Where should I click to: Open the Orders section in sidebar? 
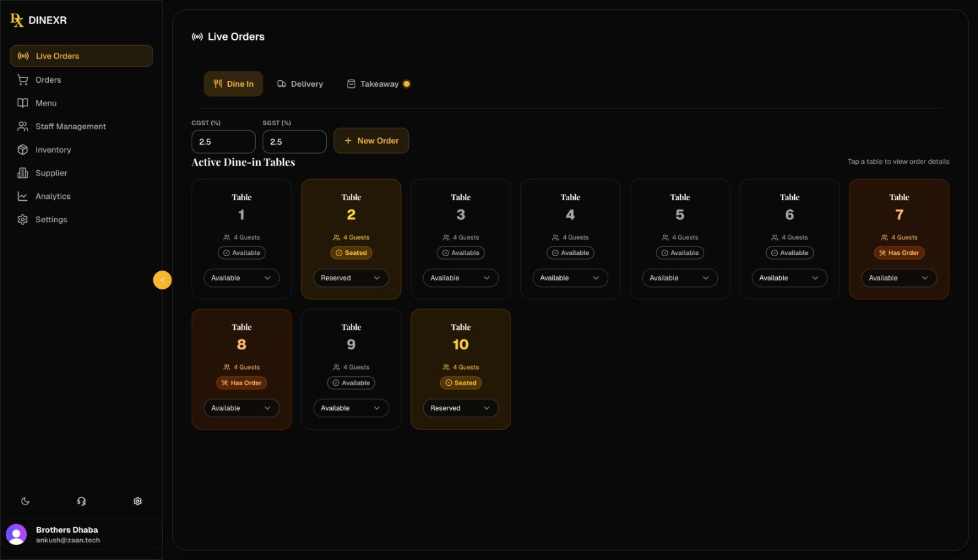click(48, 80)
